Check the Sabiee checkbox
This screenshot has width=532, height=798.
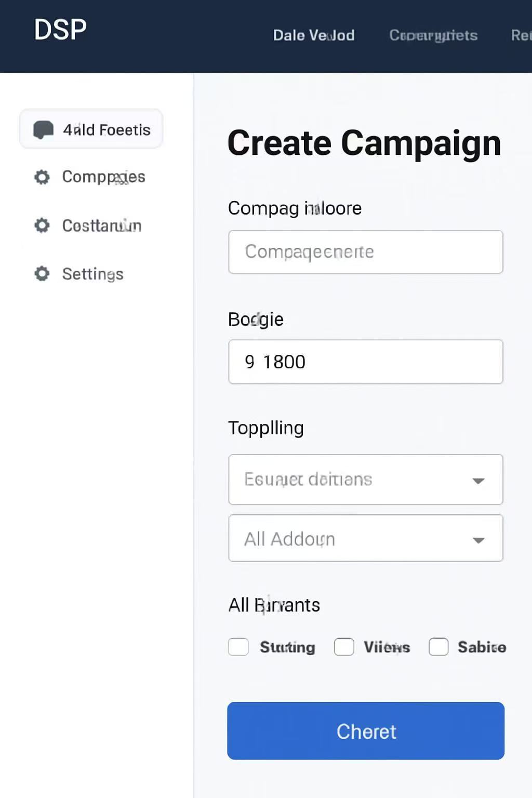[x=438, y=647]
